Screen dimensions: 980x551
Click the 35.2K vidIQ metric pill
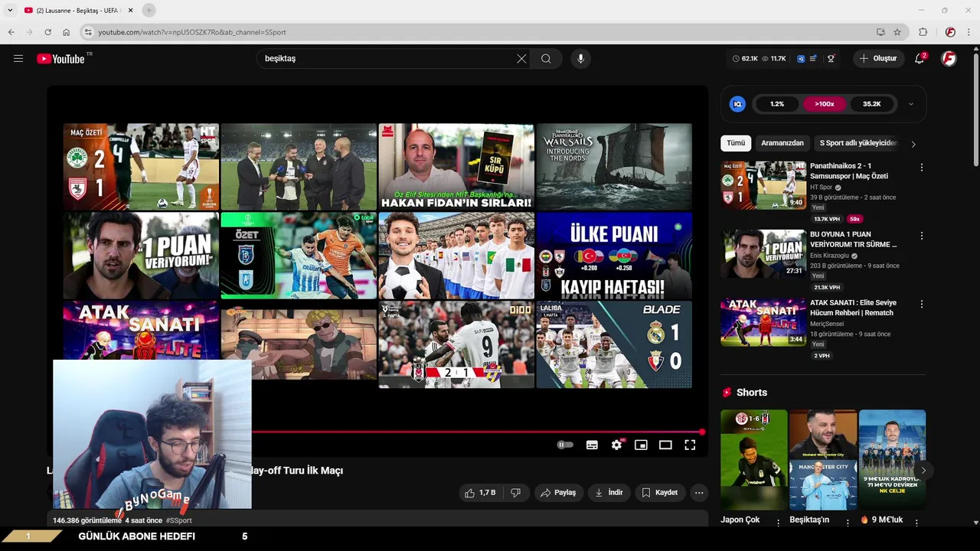pos(871,104)
